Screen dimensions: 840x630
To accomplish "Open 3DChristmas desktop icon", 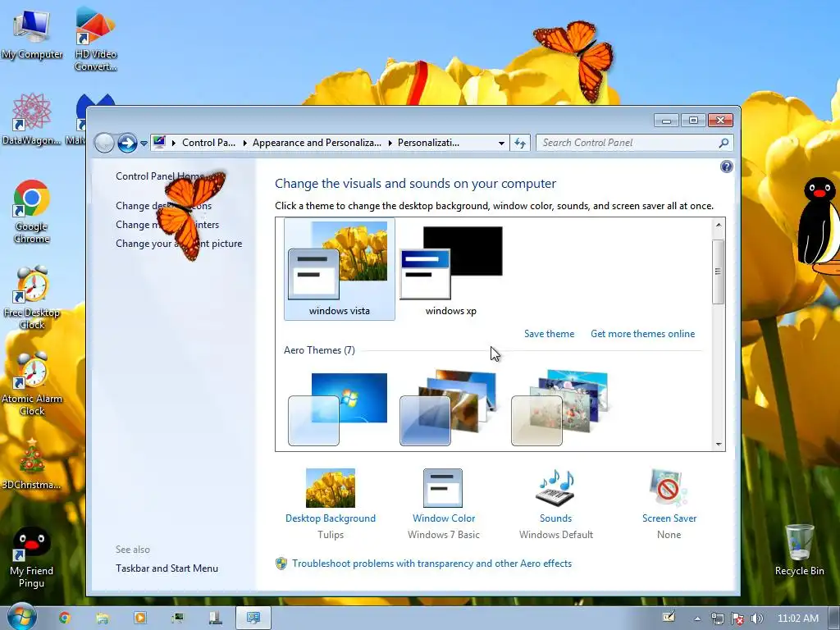I will click(x=32, y=464).
